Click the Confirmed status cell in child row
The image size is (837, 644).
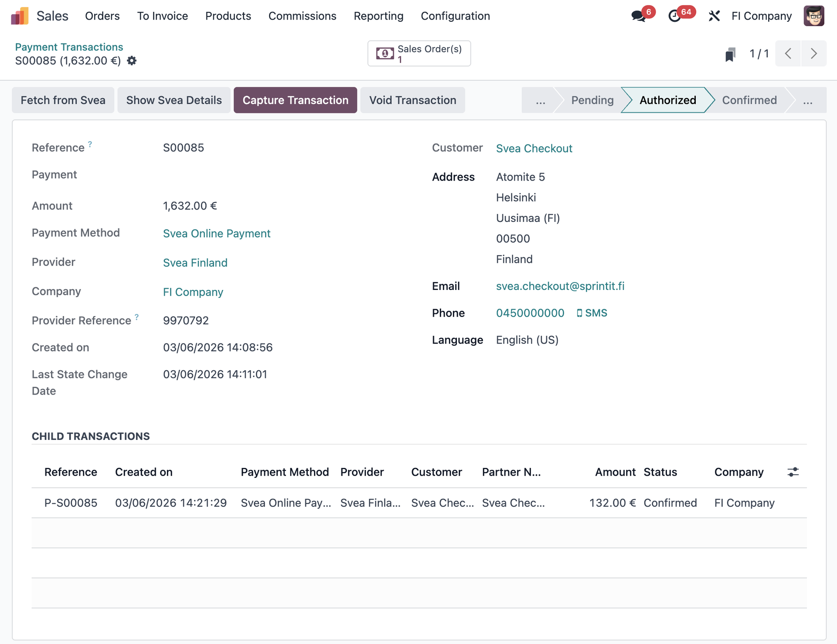point(670,503)
